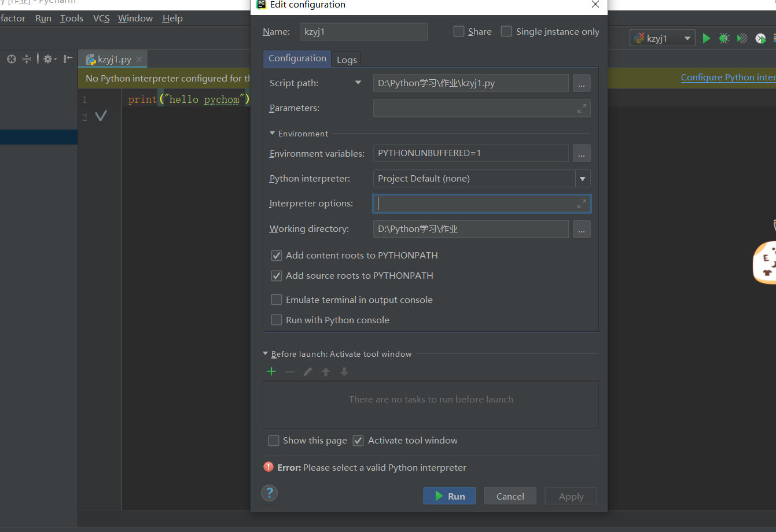Expand Interpreter options field with expand icon
Image resolution: width=776 pixels, height=532 pixels.
[582, 204]
